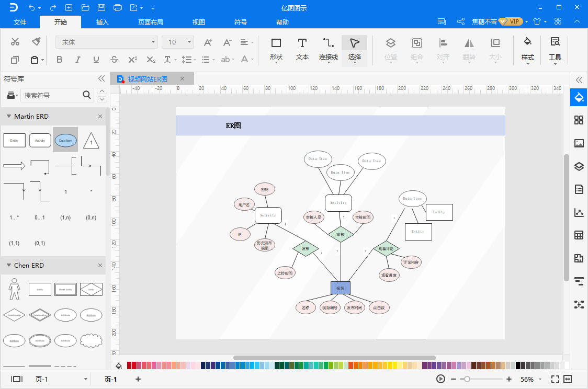Collapse the Chen ERD library section
Viewport: 588px width, 389px height.
tap(9, 266)
